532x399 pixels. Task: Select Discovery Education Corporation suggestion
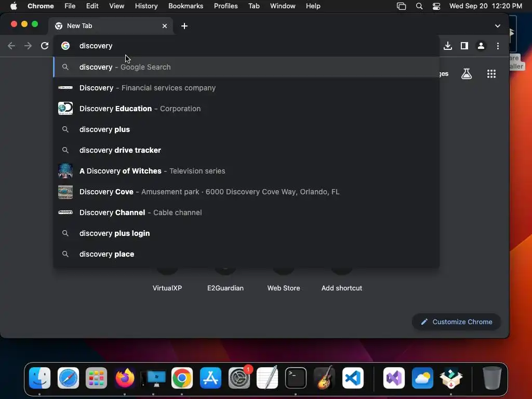pyautogui.click(x=246, y=109)
